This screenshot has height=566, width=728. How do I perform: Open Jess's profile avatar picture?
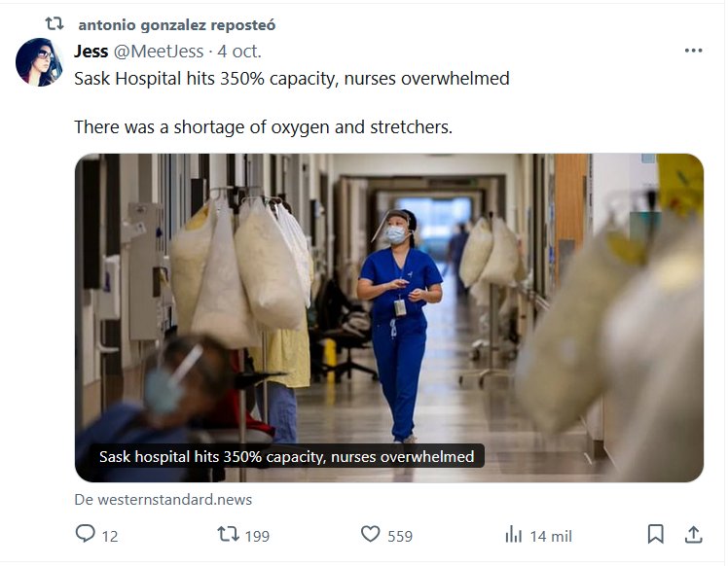pyautogui.click(x=39, y=62)
